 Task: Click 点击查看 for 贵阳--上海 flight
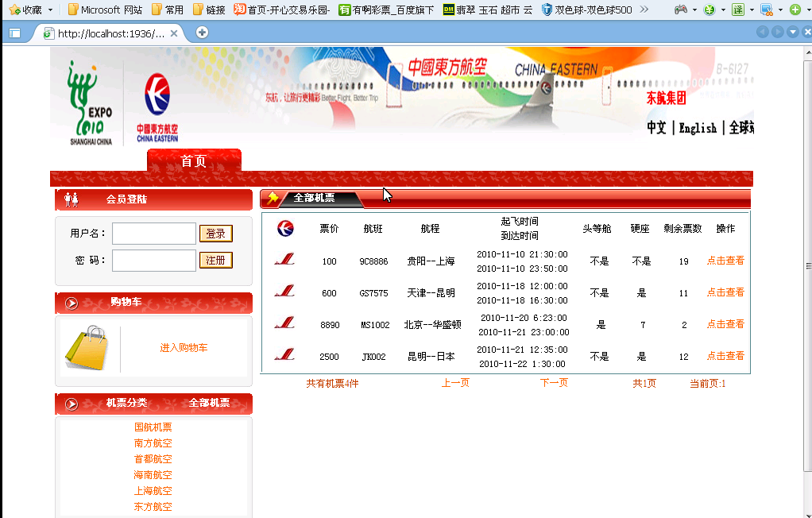[x=725, y=261]
